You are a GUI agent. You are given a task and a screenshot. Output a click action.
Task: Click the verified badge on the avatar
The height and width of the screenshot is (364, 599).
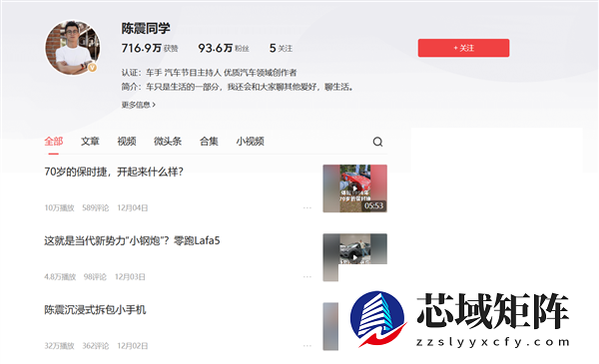coord(92,68)
